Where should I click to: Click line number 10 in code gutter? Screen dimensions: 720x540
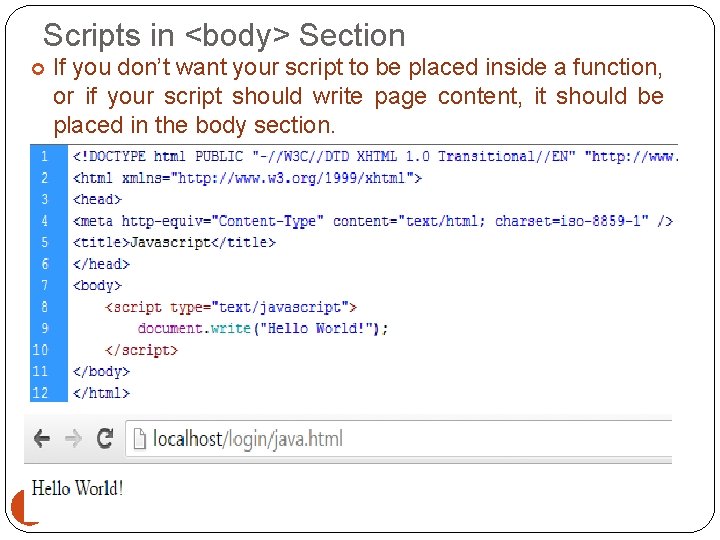click(x=40, y=350)
